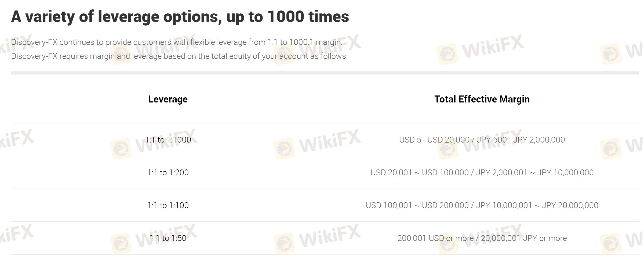Viewport: 644px width, 259px height.
Task: Select the "USD 5 - USD 20,000" margin text
Action: (434, 140)
